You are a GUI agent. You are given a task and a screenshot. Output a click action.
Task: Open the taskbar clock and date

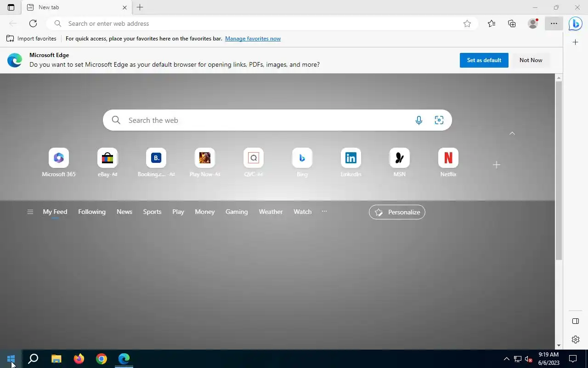point(548,359)
